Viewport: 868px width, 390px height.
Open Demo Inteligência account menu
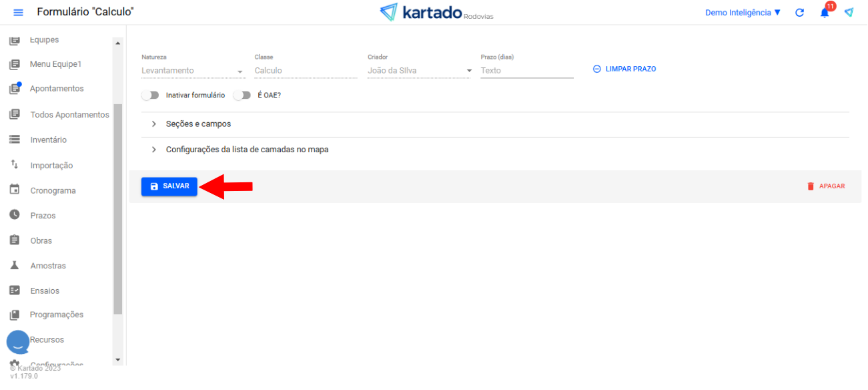point(742,13)
